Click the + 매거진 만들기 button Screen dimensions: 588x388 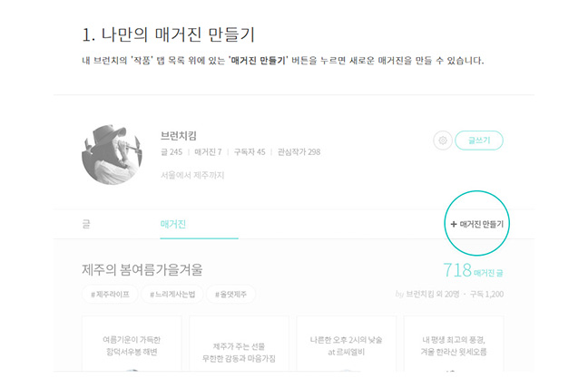476,223
